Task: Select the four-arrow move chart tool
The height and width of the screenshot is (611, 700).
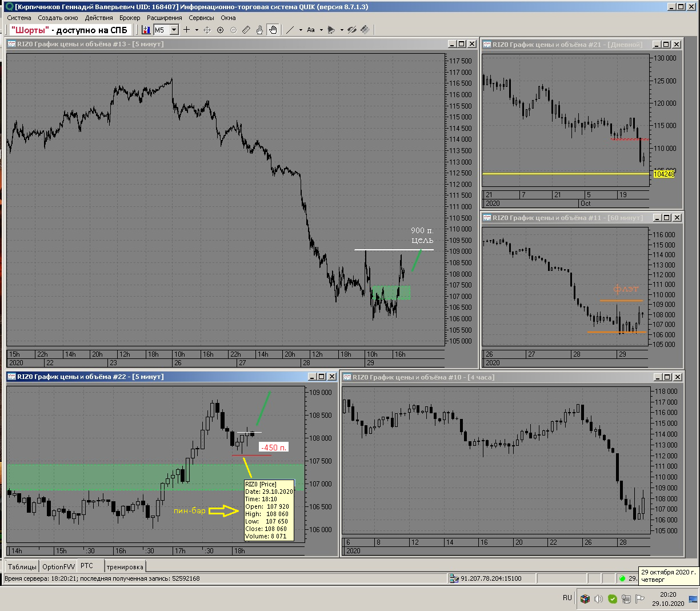Action: [207, 30]
